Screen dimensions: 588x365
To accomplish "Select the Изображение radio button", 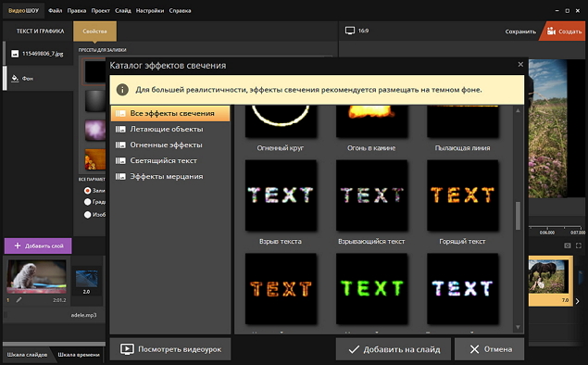I will pyautogui.click(x=87, y=215).
